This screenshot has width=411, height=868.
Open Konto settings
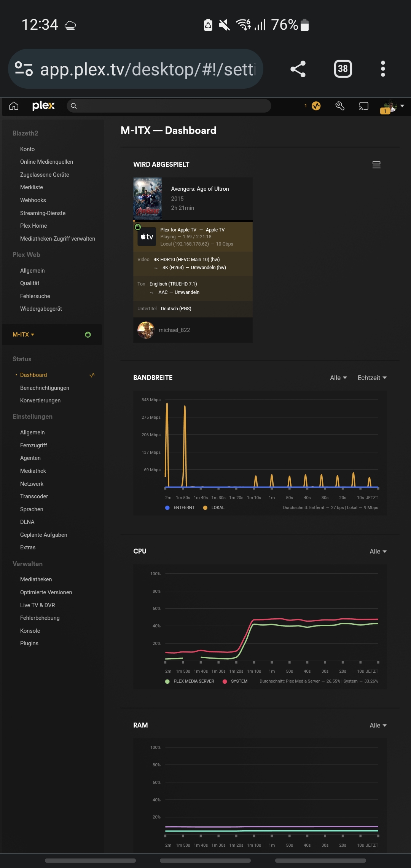(27, 149)
